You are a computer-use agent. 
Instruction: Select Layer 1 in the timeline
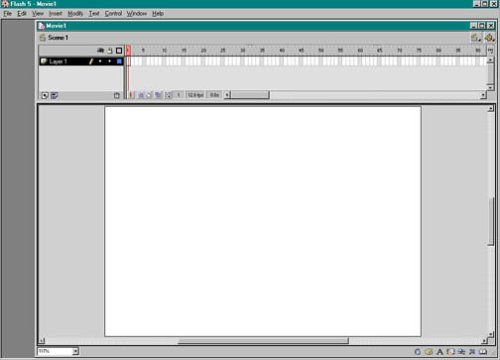(81, 61)
